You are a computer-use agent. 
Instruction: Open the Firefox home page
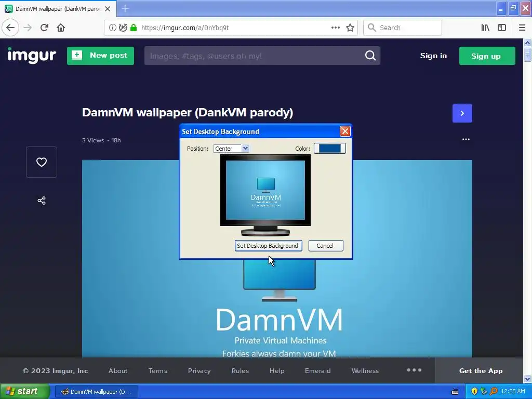coord(61,28)
